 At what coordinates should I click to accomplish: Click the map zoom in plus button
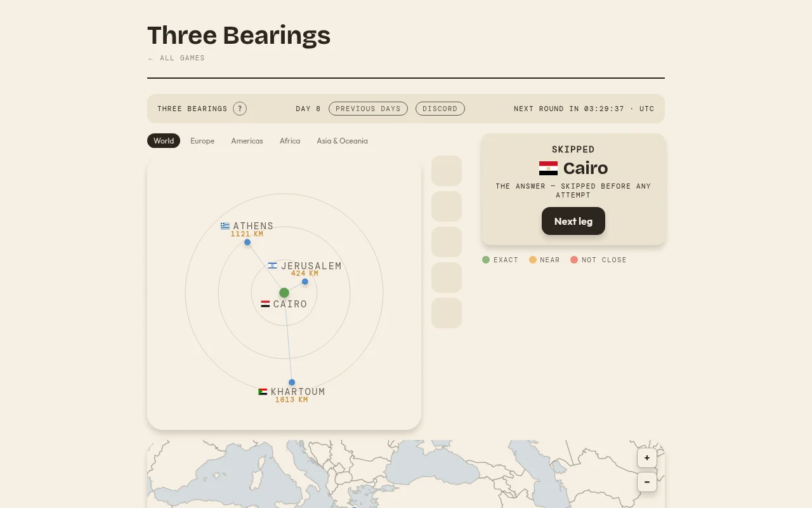647,458
